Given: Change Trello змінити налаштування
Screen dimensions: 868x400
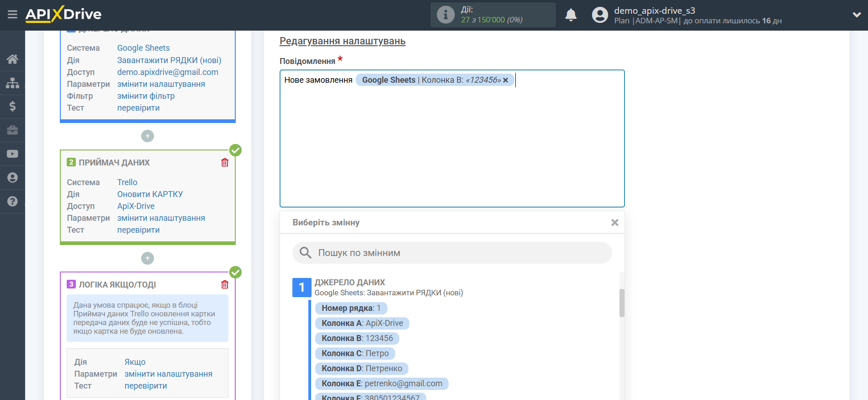Looking at the screenshot, I should click(161, 218).
